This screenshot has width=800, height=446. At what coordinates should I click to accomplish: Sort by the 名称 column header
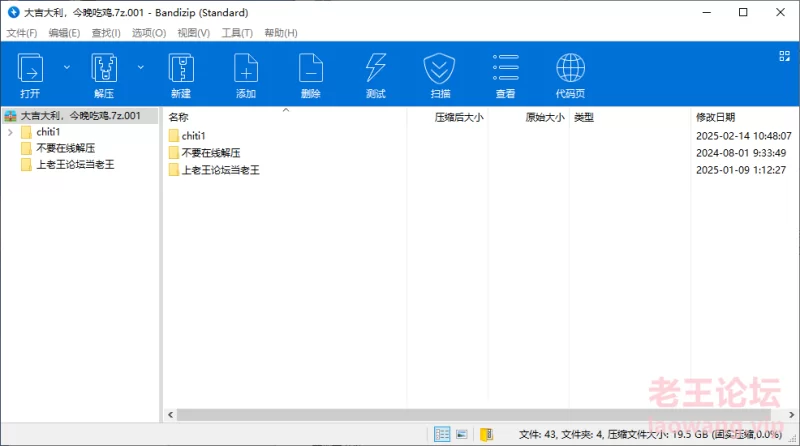point(179,117)
